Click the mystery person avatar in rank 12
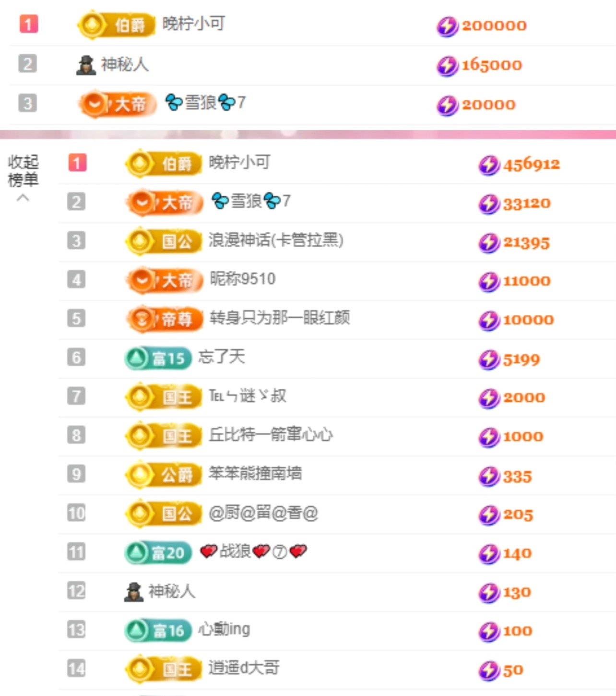616x696 pixels. (134, 592)
